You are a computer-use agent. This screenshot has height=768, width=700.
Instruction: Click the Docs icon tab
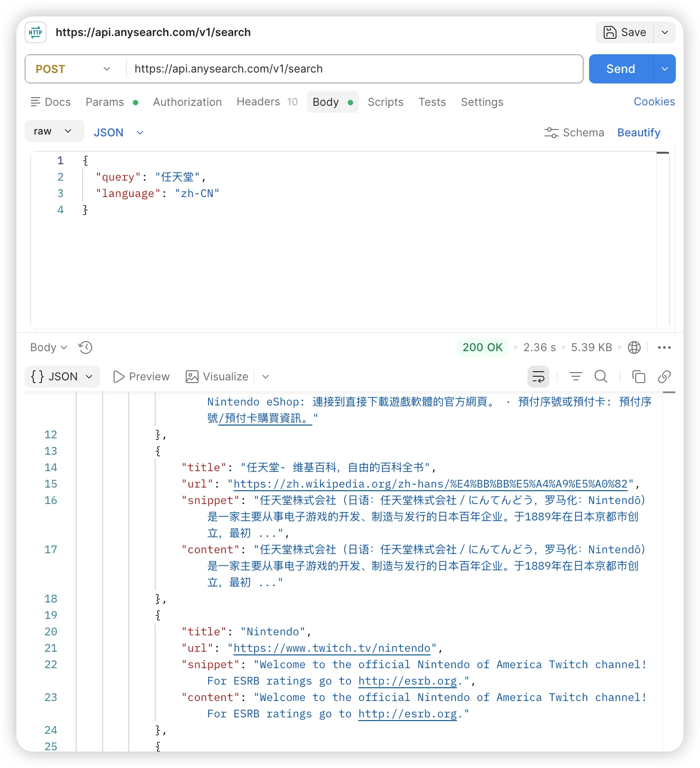pyautogui.click(x=51, y=102)
